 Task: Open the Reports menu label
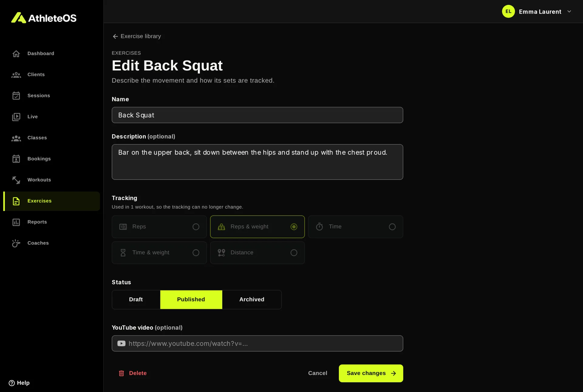(37, 222)
